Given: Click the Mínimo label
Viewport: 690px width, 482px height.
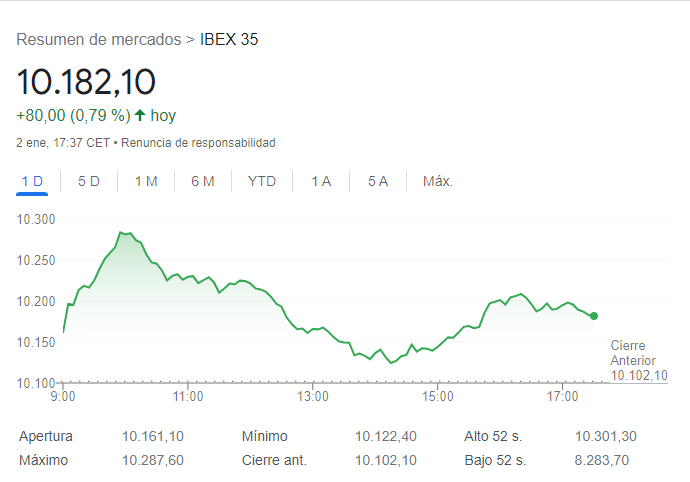Looking at the screenshot, I should [x=264, y=436].
